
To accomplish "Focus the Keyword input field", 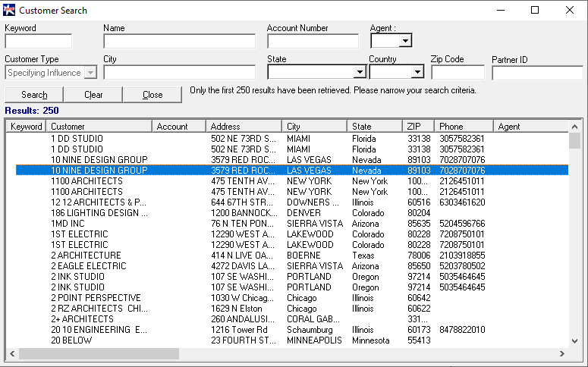I will [x=38, y=41].
